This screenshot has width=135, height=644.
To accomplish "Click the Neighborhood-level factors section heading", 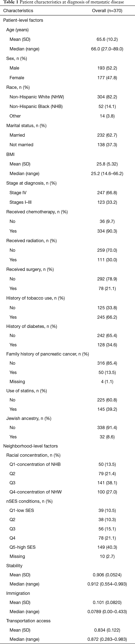I will pos(30,446).
